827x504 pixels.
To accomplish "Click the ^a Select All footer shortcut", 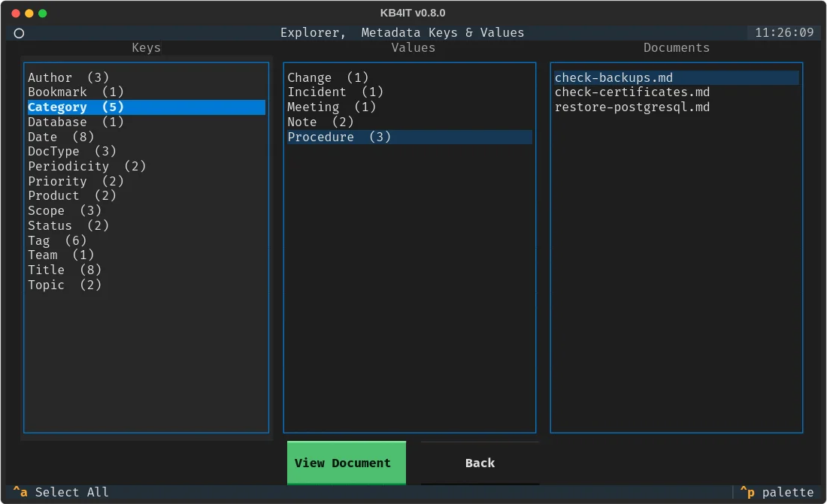I will point(61,492).
